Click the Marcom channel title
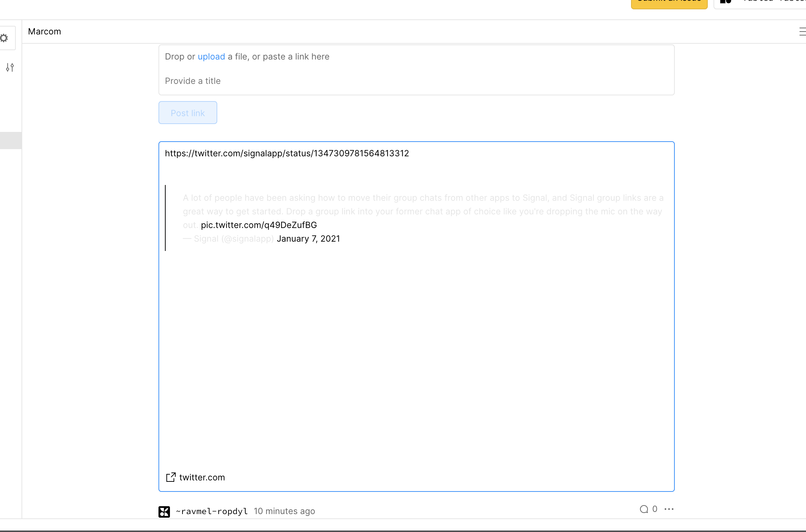Viewport: 806px width, 532px height. click(44, 32)
